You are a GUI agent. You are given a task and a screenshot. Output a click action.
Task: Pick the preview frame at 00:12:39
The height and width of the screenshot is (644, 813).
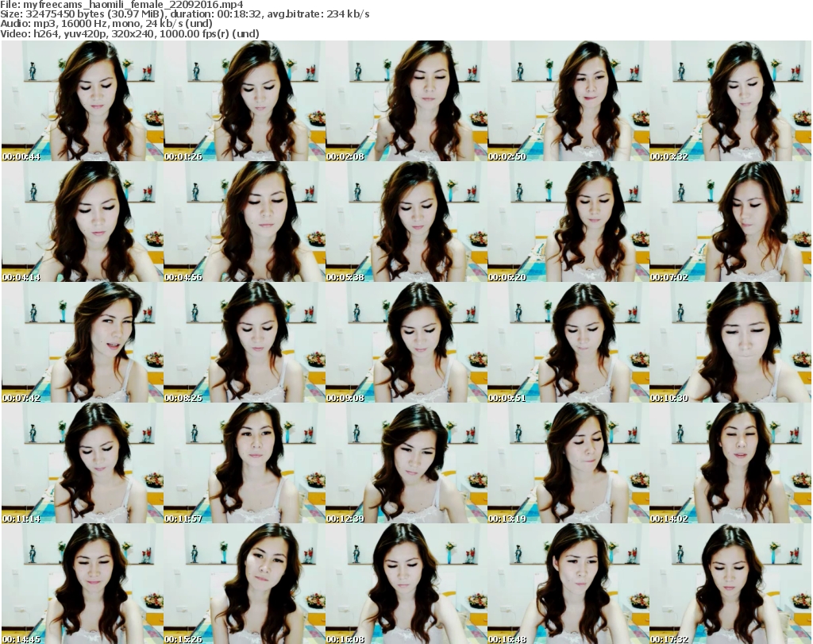pos(406,463)
